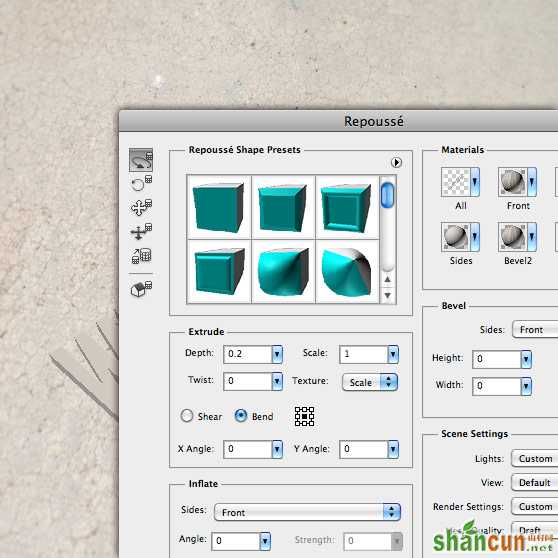Click the Bevel2 material sphere swatch
Viewport: 558px width, 558px height.
pyautogui.click(x=512, y=237)
